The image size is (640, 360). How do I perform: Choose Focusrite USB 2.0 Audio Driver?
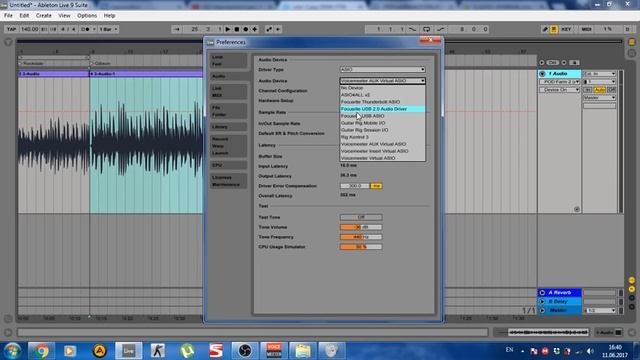pyautogui.click(x=382, y=109)
